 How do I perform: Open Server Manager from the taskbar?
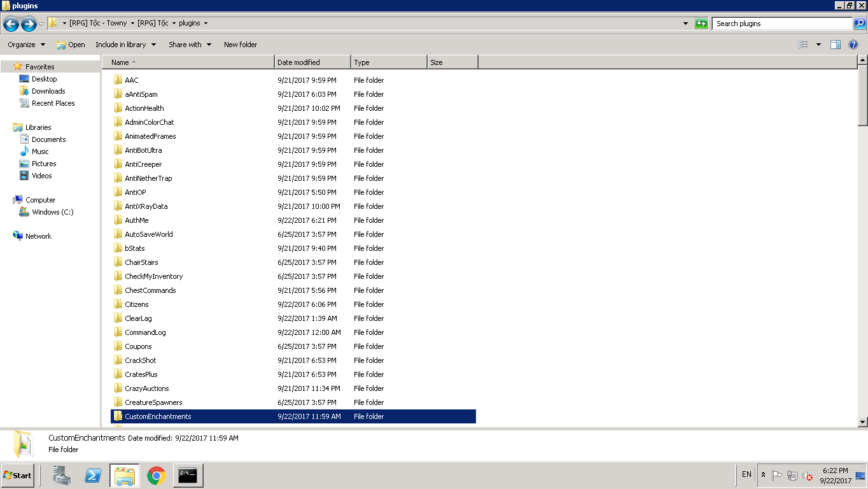(x=62, y=475)
